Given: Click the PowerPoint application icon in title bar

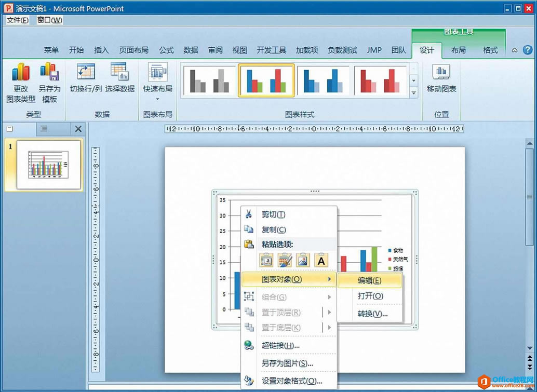Looking at the screenshot, I should click(8, 8).
